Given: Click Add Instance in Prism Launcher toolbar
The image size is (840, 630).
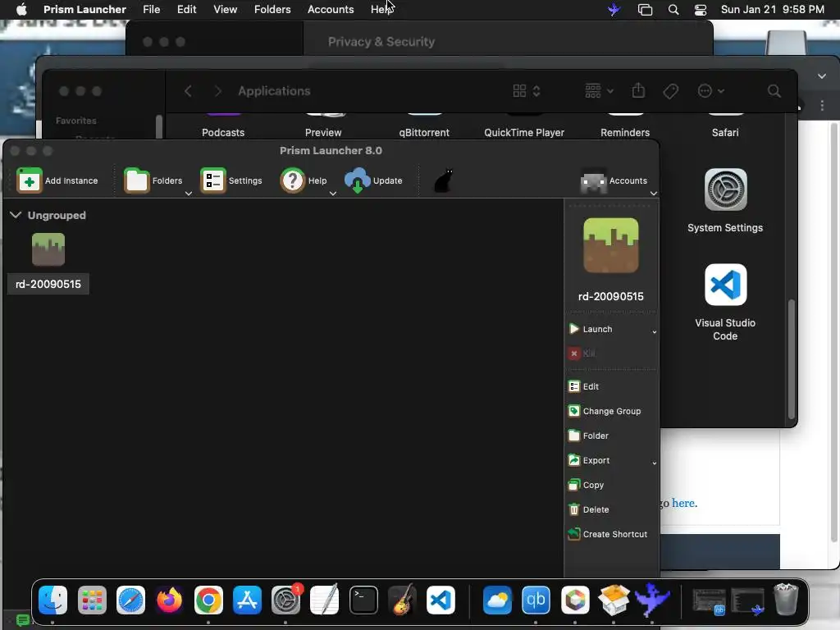Looking at the screenshot, I should pos(57,180).
